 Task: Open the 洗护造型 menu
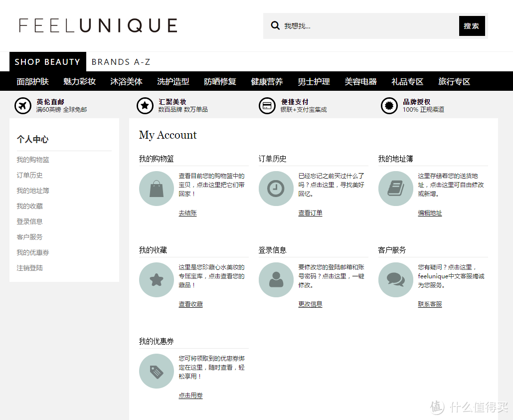(x=173, y=81)
